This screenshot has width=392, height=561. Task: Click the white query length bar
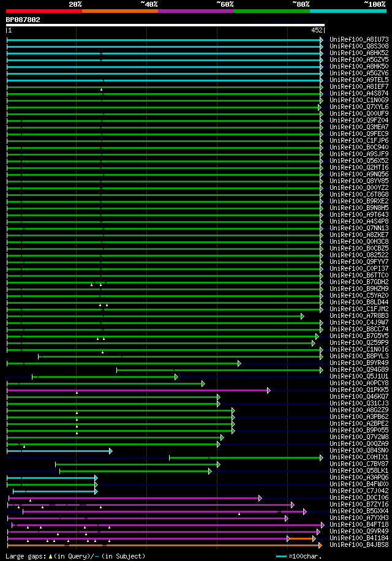(165, 25)
